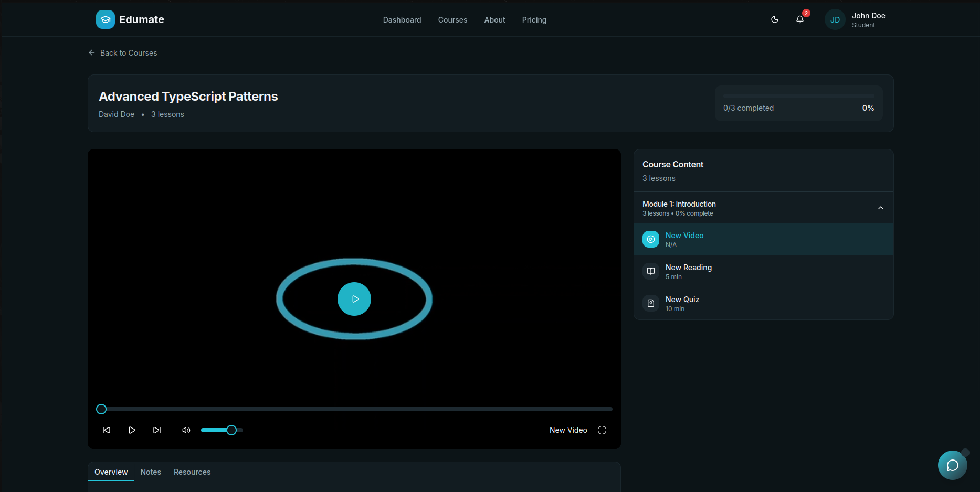Image resolution: width=980 pixels, height=492 pixels.
Task: Skip to previous track in player controls
Action: coord(107,430)
